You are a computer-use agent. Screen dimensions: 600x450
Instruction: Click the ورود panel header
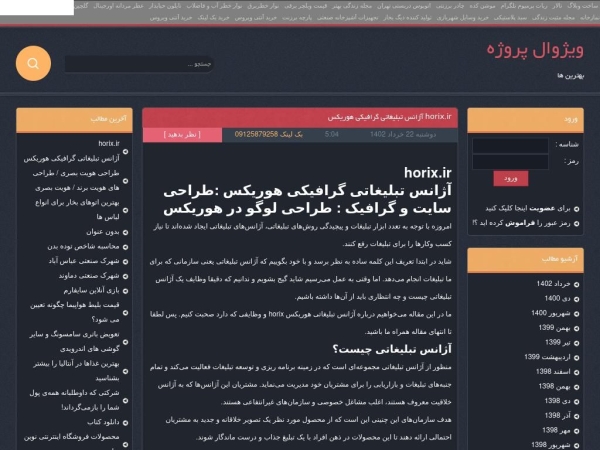[525, 120]
